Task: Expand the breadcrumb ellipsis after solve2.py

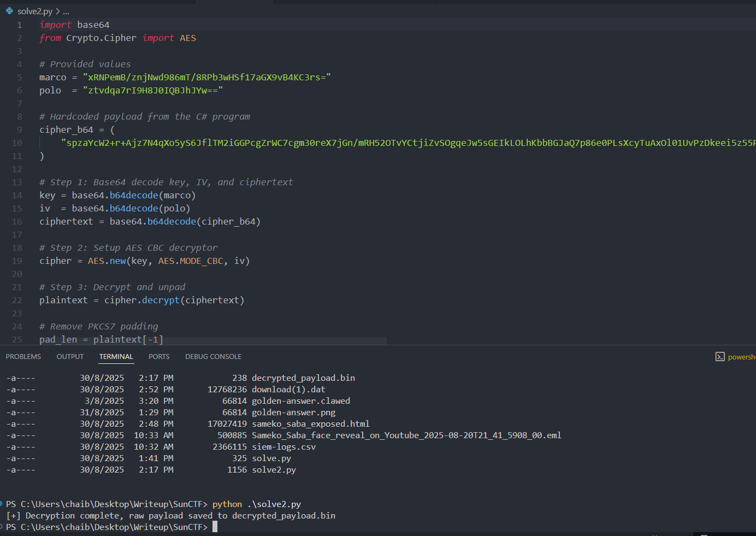Action: coord(66,11)
